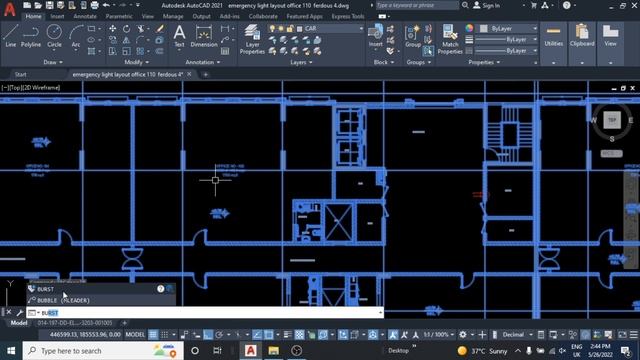This screenshot has height=360, width=640.
Task: Click the Hatch tool in Draw panel
Action: pyautogui.click(x=91, y=51)
